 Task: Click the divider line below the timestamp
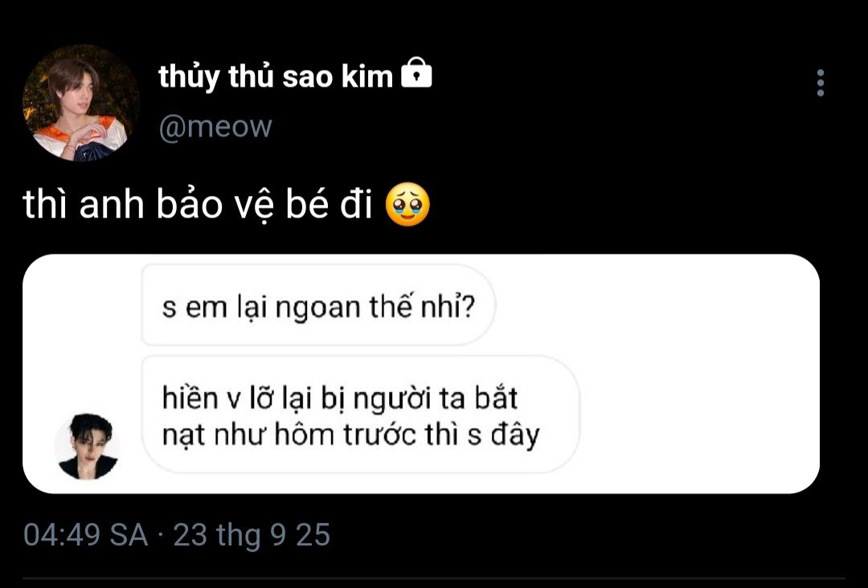(x=434, y=578)
